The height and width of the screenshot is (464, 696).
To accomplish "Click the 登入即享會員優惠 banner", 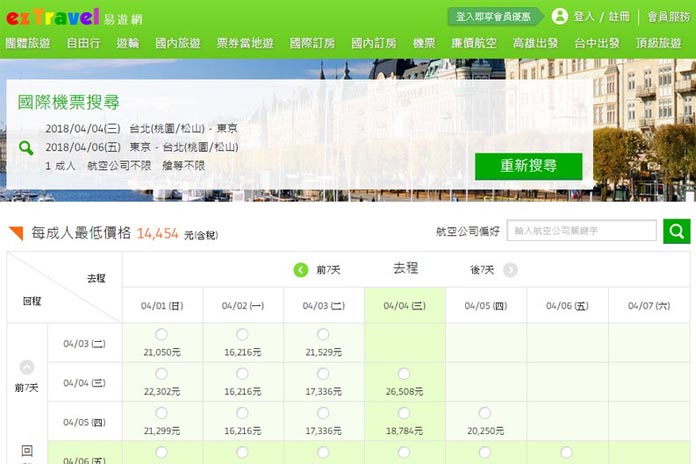I will (x=494, y=16).
